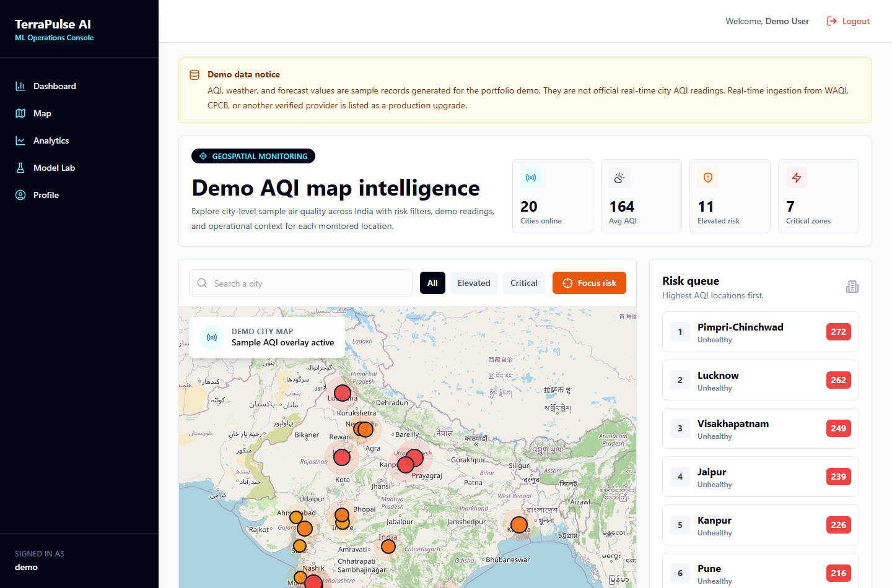
Task: Click the red map marker near Rajasthan
Action: click(x=342, y=457)
